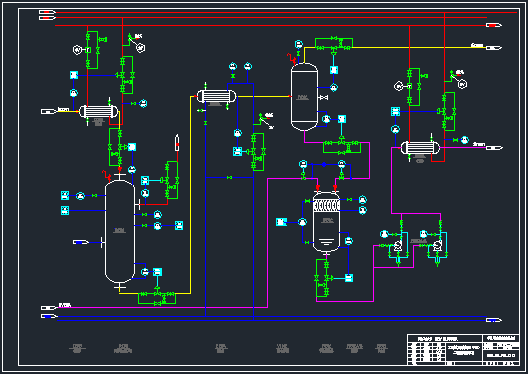Select cyan controller box left of packed vessel

[282, 222]
